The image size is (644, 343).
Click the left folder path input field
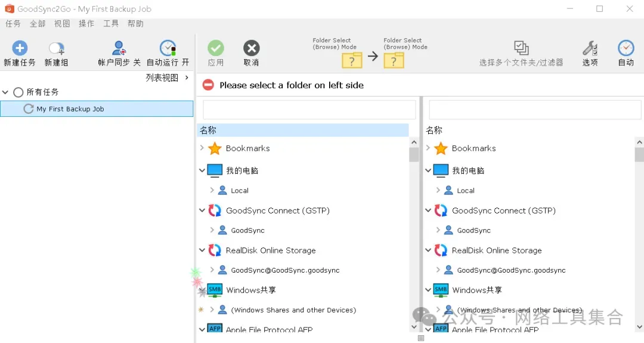309,110
